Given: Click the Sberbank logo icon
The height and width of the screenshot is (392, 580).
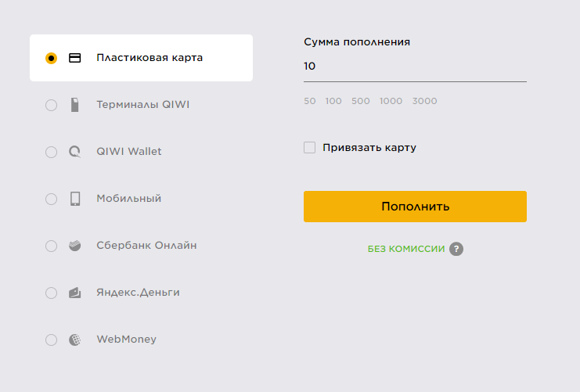Looking at the screenshot, I should 74,246.
